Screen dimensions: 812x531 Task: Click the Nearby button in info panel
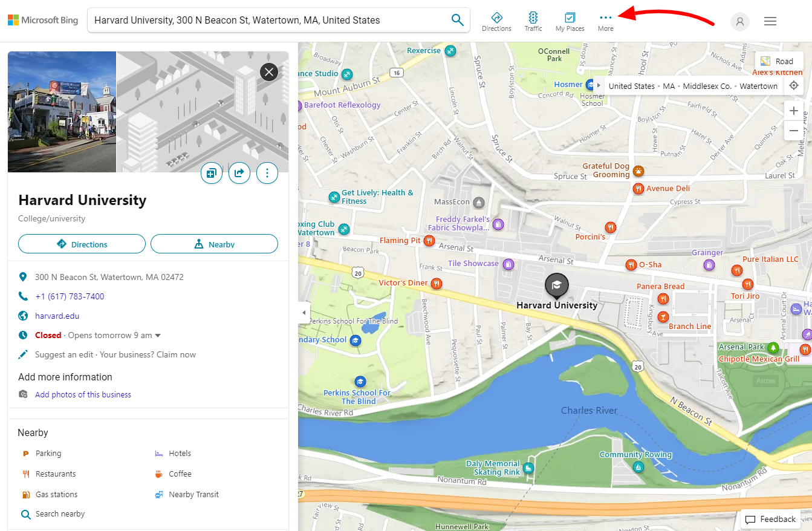[x=214, y=244]
